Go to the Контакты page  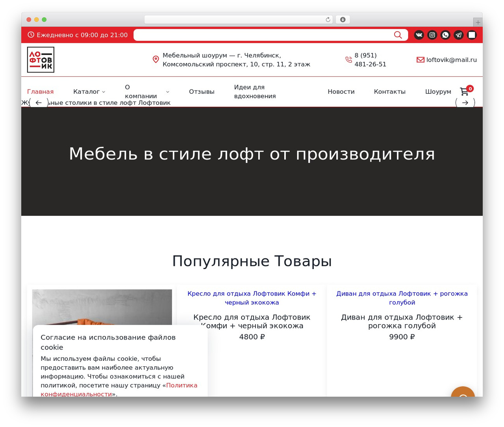coord(390,92)
